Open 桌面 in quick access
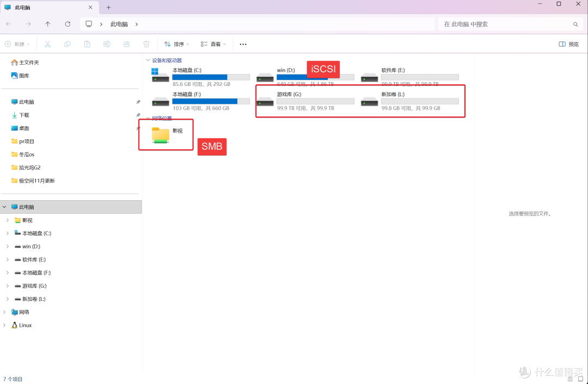The width and height of the screenshot is (588, 384). (x=20, y=128)
